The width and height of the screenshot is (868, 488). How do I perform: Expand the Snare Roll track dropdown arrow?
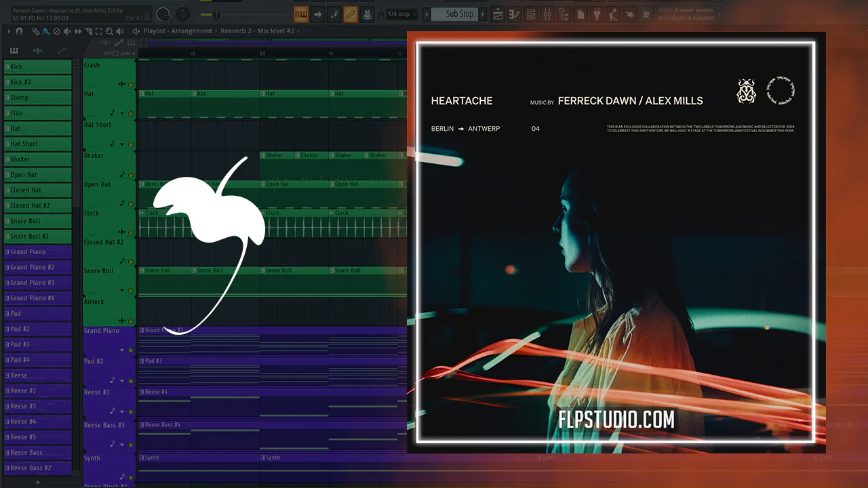click(123, 291)
